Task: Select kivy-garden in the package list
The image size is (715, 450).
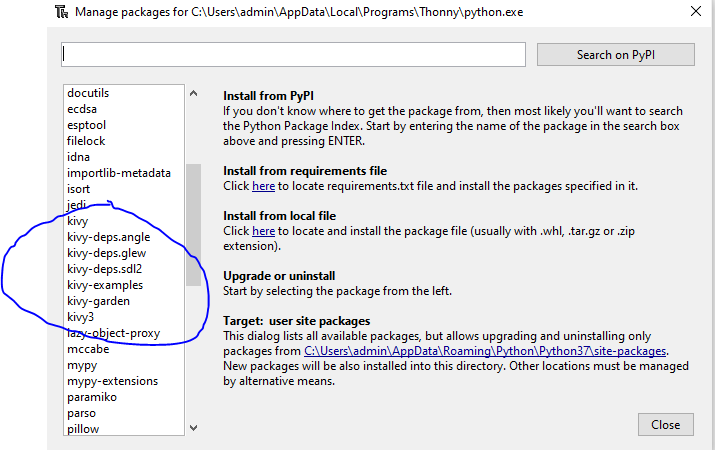Action: (98, 301)
